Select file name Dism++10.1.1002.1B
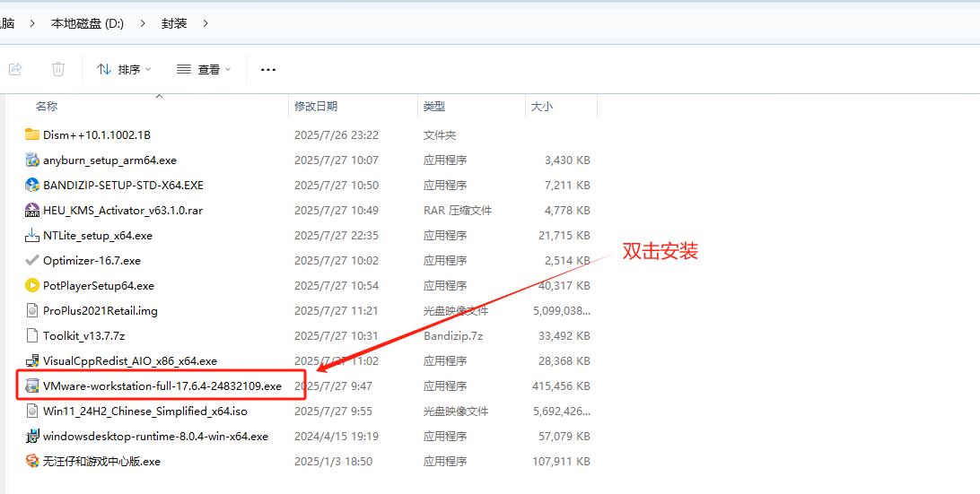The width and height of the screenshot is (980, 494). (97, 134)
